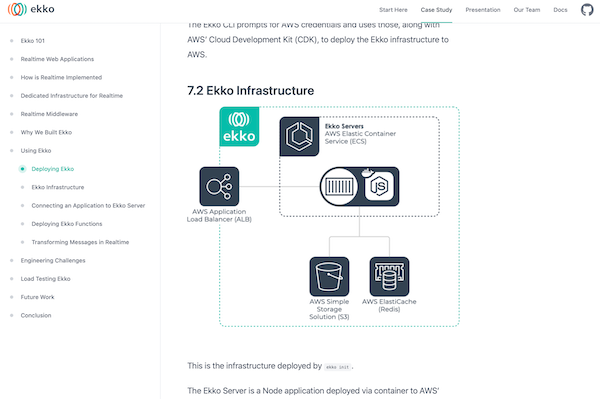This screenshot has width=600, height=399.
Task: Click the Node.js JS icon in diagram
Action: tap(379, 186)
